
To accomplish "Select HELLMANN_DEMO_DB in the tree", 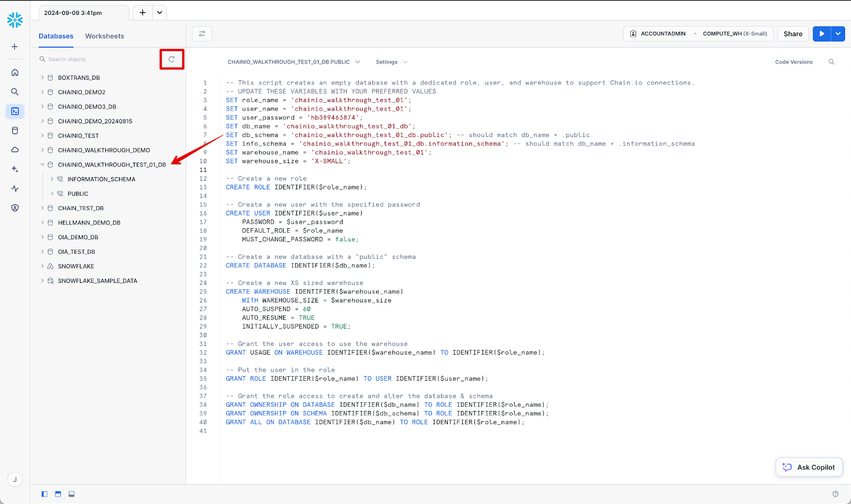I will pyautogui.click(x=89, y=223).
